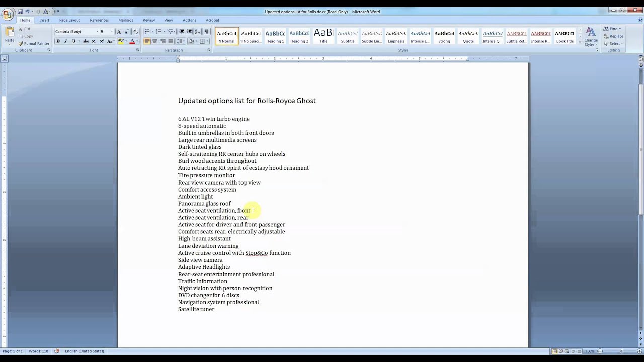
Task: Click the Decrease Indent icon
Action: tap(181, 31)
